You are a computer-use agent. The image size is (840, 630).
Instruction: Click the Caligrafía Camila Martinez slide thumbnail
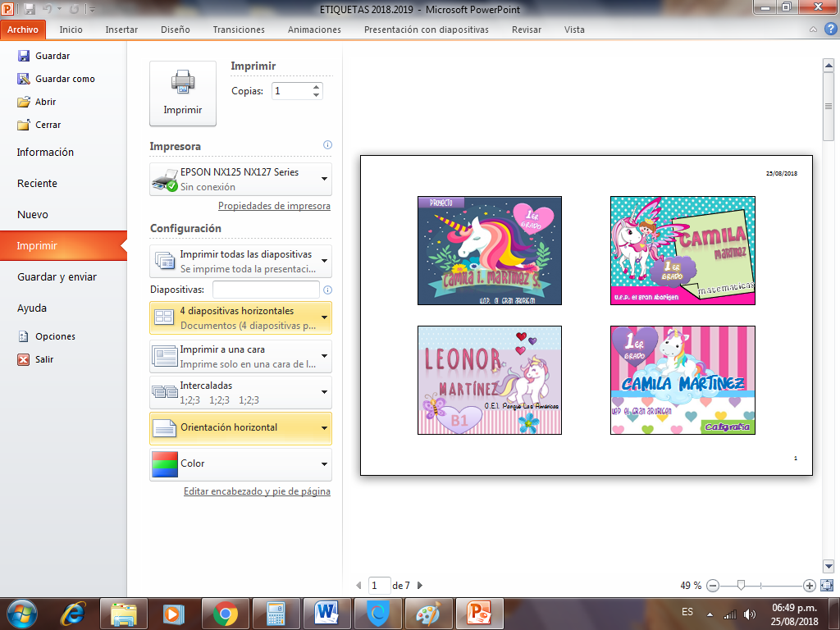point(683,381)
